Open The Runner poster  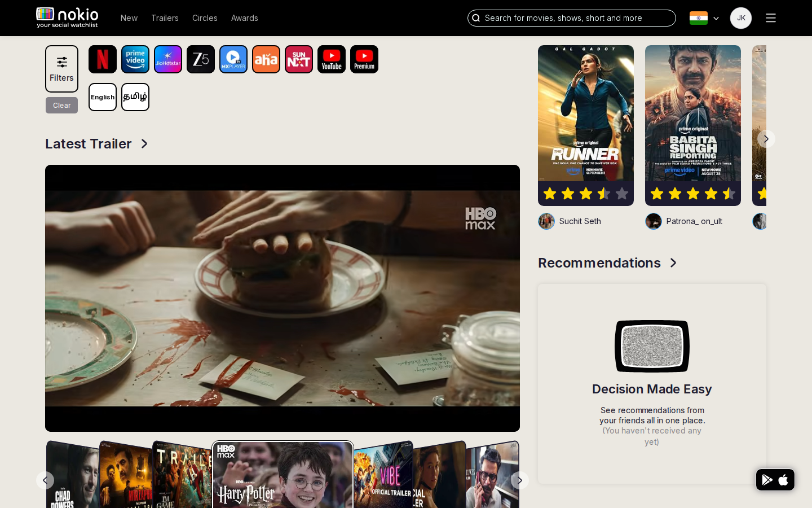[586, 113]
